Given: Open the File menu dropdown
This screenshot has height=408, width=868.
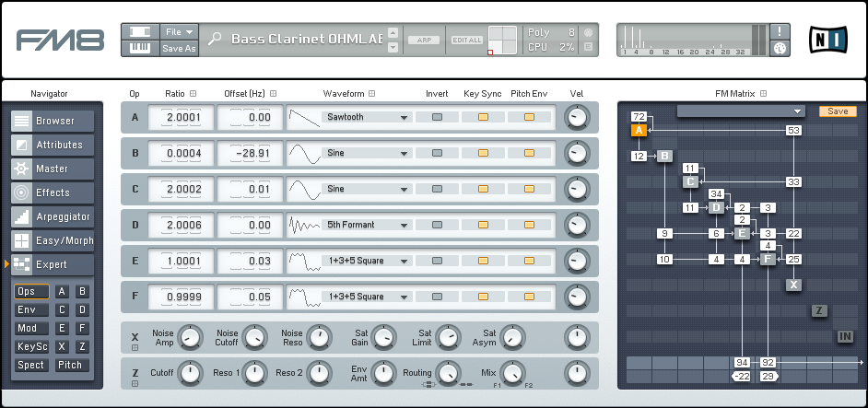Looking at the screenshot, I should click(x=180, y=32).
